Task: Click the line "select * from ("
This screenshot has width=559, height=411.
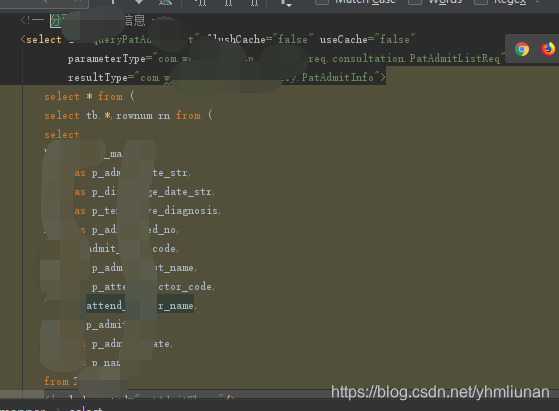Action: tap(89, 96)
